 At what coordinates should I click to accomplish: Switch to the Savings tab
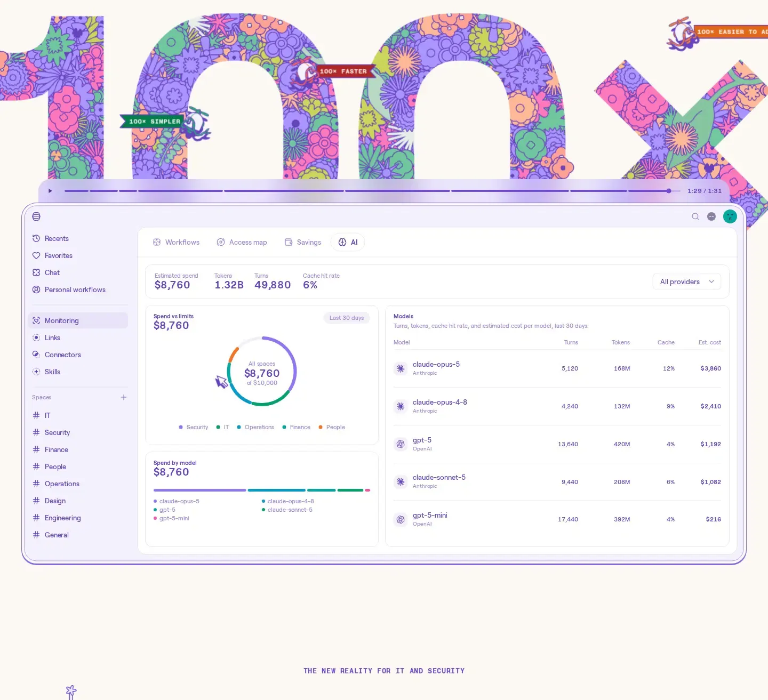point(303,242)
